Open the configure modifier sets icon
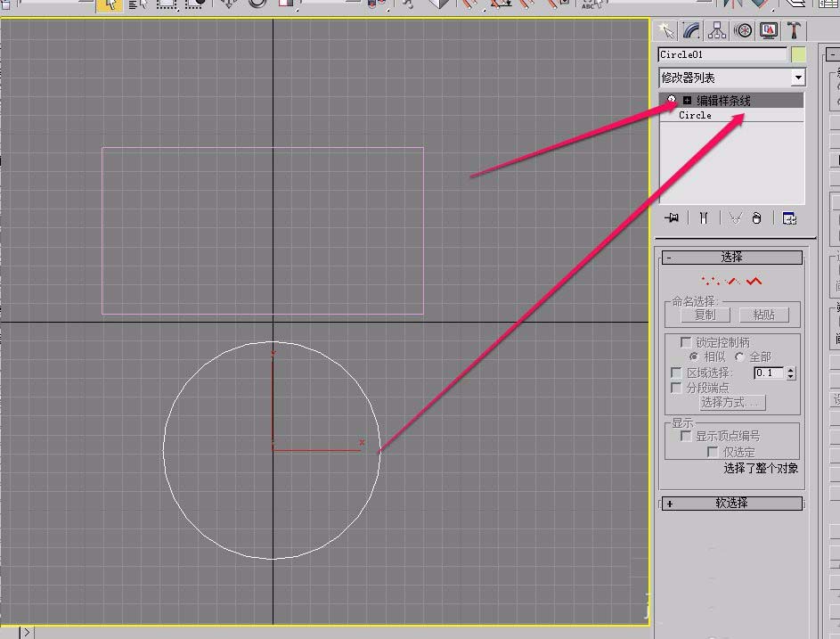The width and height of the screenshot is (840, 639). pos(789,217)
